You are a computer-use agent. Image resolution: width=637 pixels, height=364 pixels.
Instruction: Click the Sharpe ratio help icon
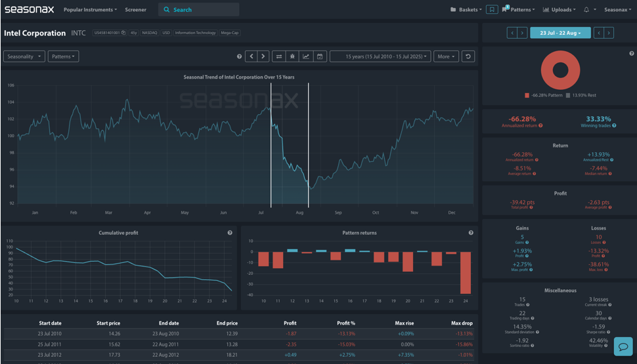[608, 332]
